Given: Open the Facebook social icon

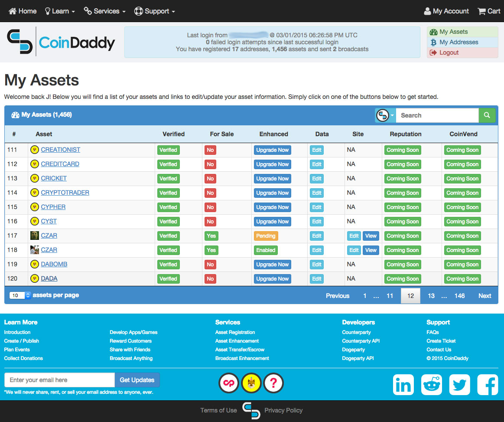Looking at the screenshot, I should point(488,384).
